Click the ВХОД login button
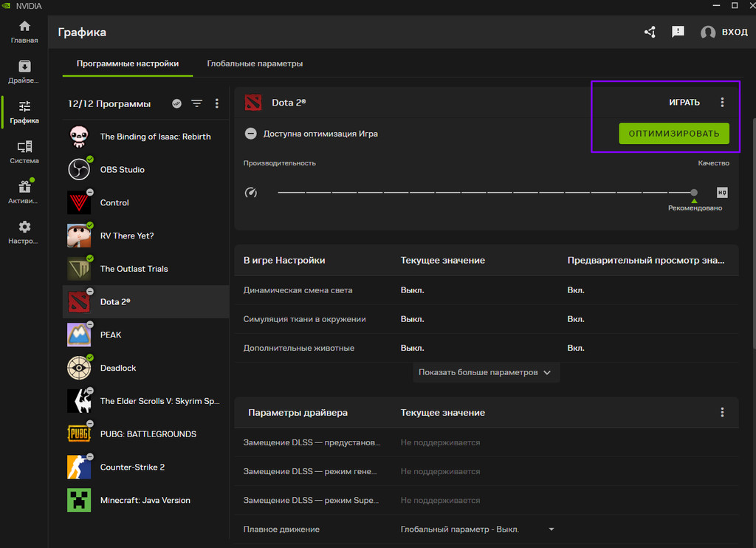The width and height of the screenshot is (756, 548). point(724,32)
